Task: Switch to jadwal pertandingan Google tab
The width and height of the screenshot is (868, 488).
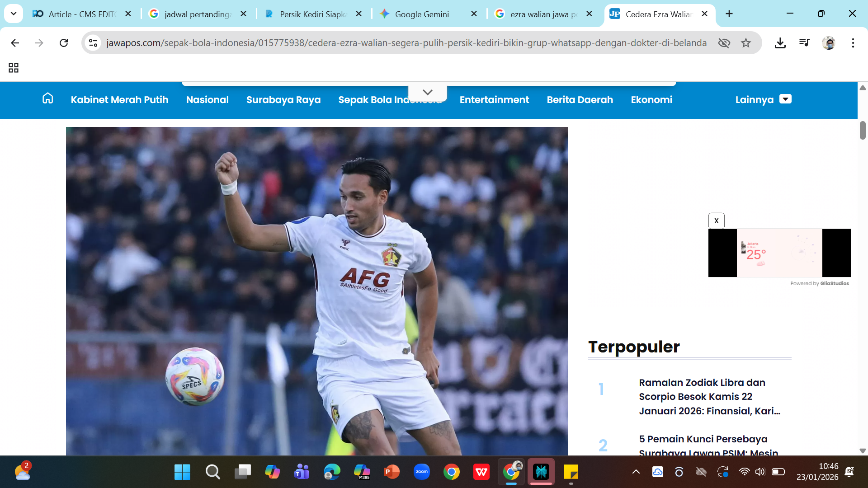Action: click(x=198, y=14)
